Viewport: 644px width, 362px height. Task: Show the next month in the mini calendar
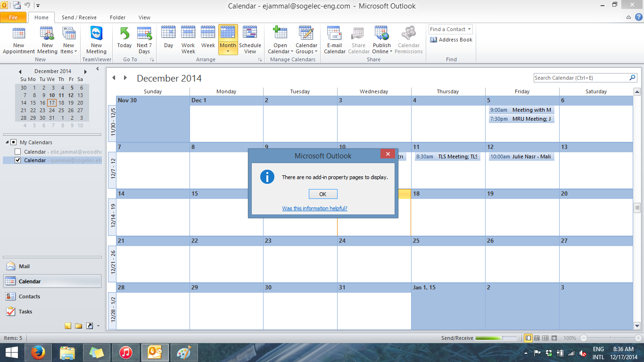(x=85, y=72)
